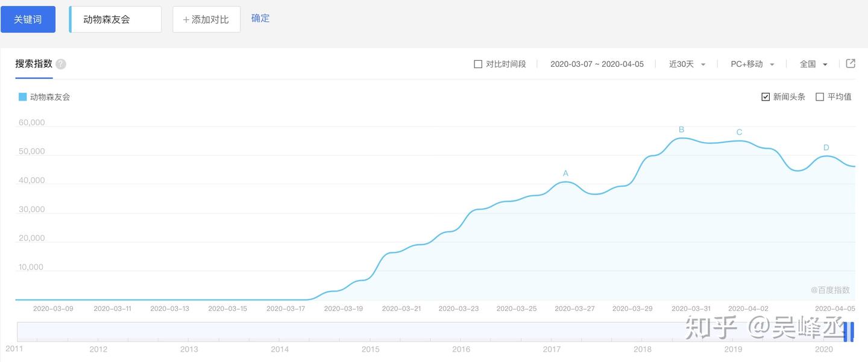Viewport: 868px width, 362px height.
Task: Click news marker A on chart
Action: click(x=565, y=173)
